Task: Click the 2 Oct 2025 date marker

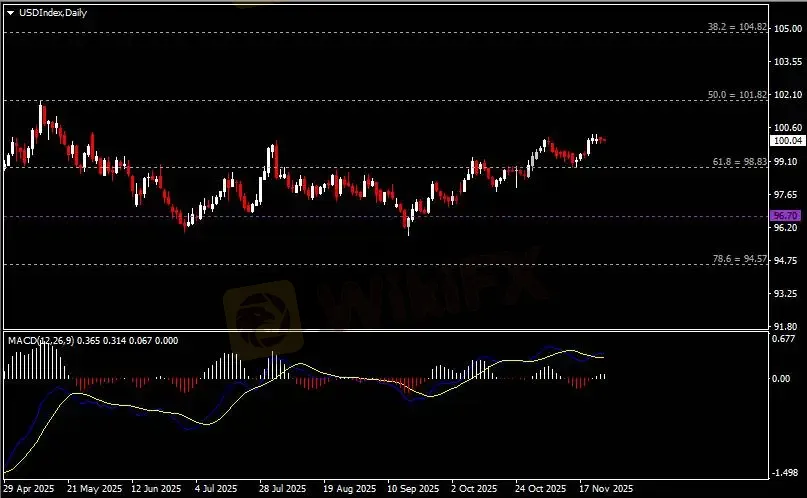Action: (x=475, y=489)
